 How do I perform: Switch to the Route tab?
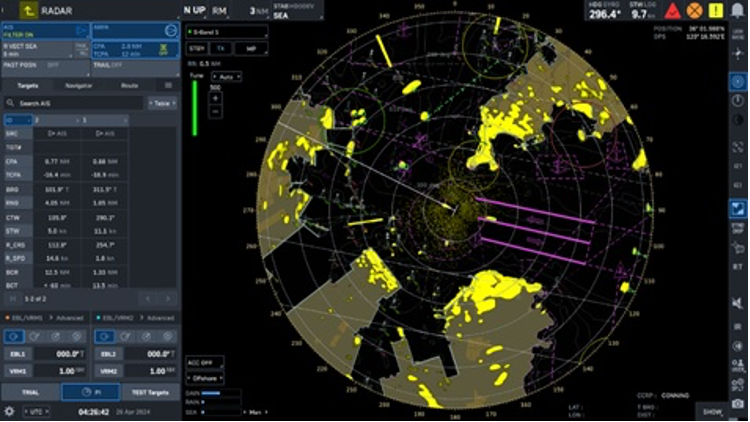129,86
